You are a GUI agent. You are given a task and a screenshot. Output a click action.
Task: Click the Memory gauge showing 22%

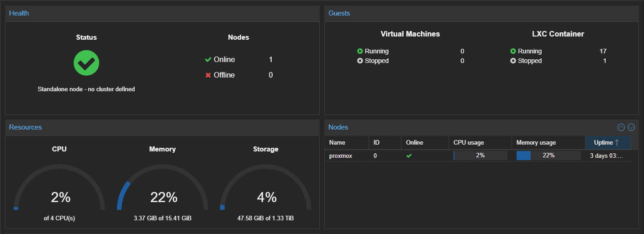point(163,188)
